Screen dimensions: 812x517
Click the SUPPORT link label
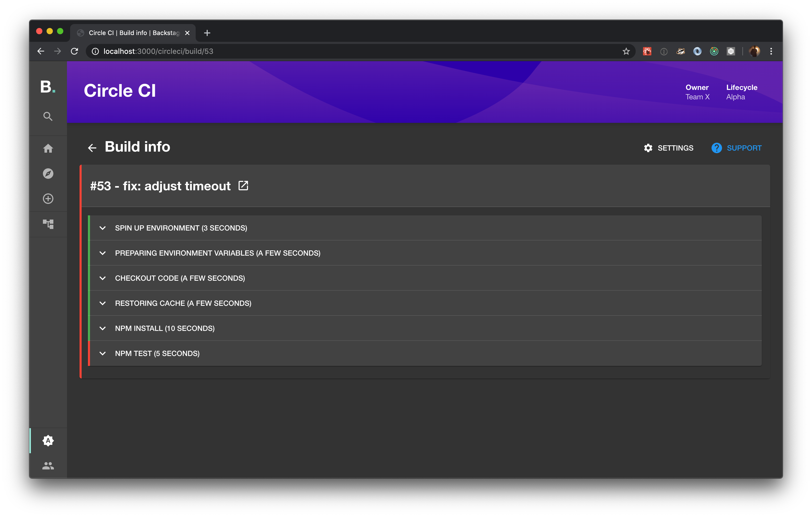pos(744,148)
